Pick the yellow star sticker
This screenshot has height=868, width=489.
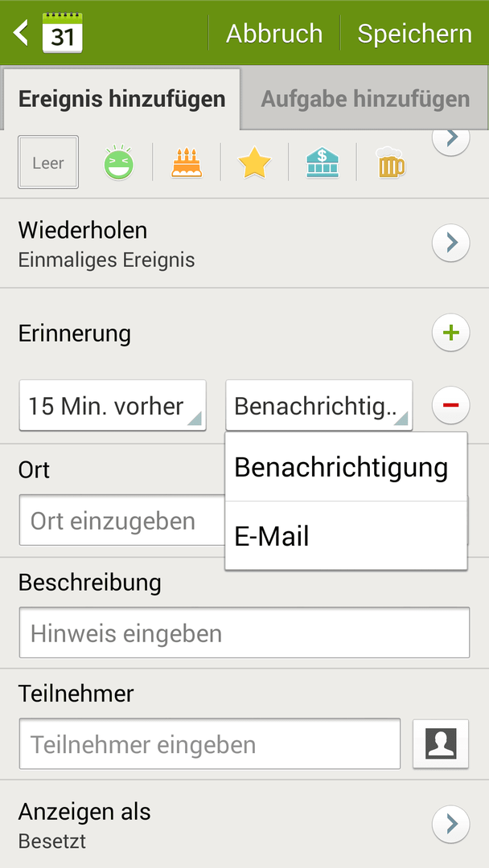point(254,163)
